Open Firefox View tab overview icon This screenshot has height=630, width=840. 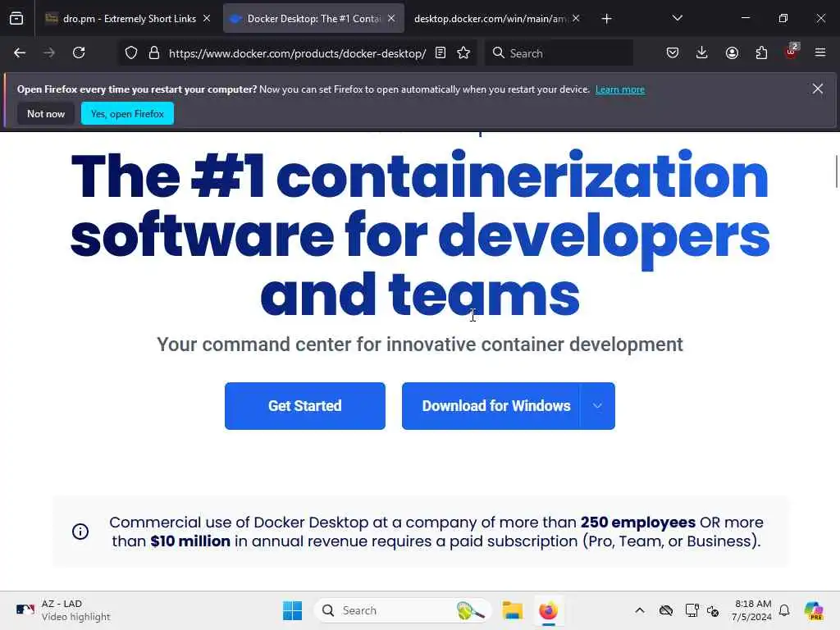tap(16, 19)
